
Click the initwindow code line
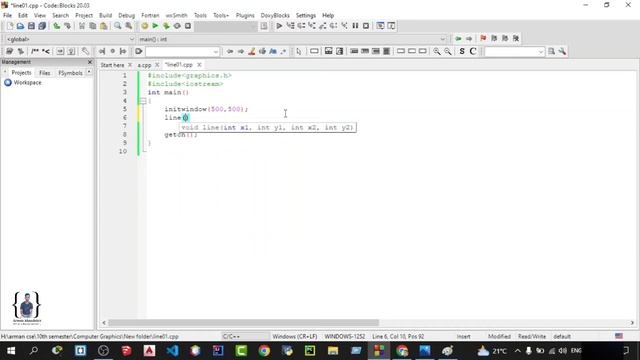tap(206, 109)
